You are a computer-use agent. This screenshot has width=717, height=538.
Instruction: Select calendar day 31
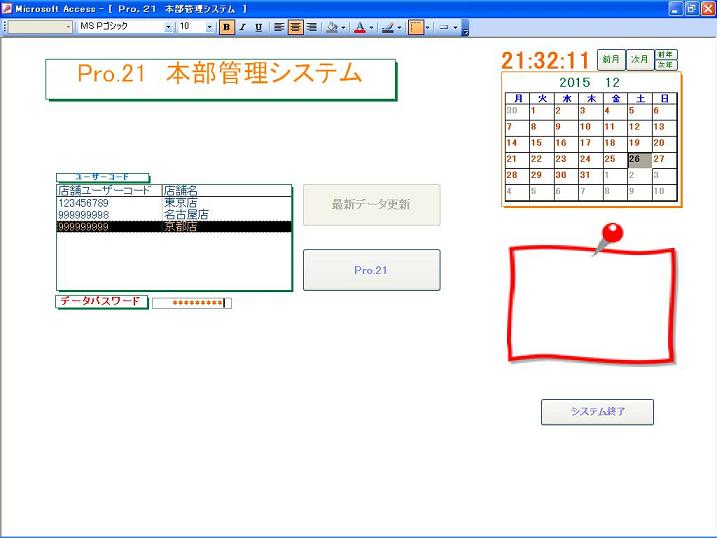pyautogui.click(x=590, y=175)
